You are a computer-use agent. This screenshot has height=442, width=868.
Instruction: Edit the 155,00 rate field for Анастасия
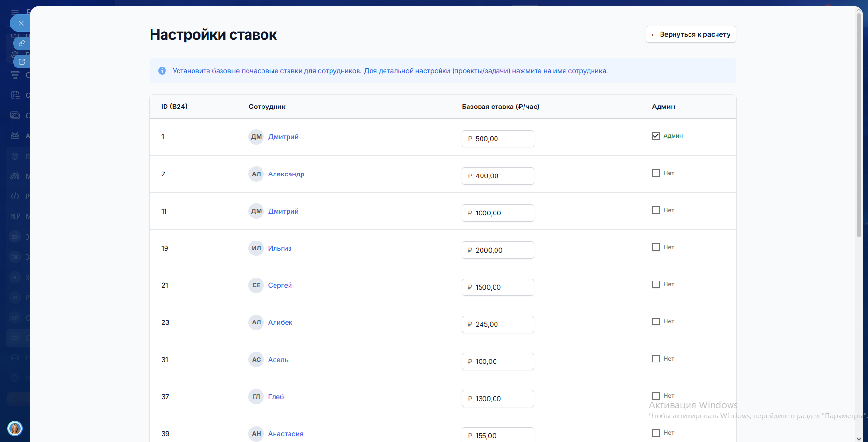click(498, 434)
